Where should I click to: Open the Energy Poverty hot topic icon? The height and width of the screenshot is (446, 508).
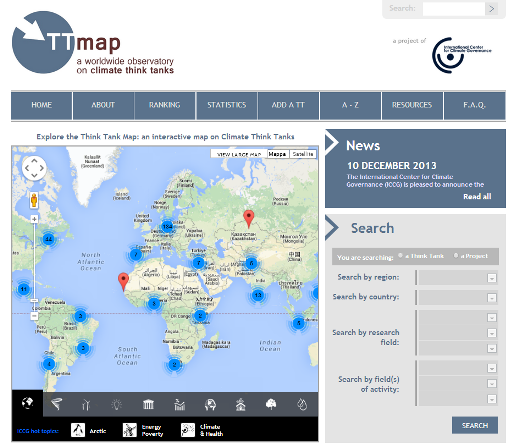pos(130,430)
